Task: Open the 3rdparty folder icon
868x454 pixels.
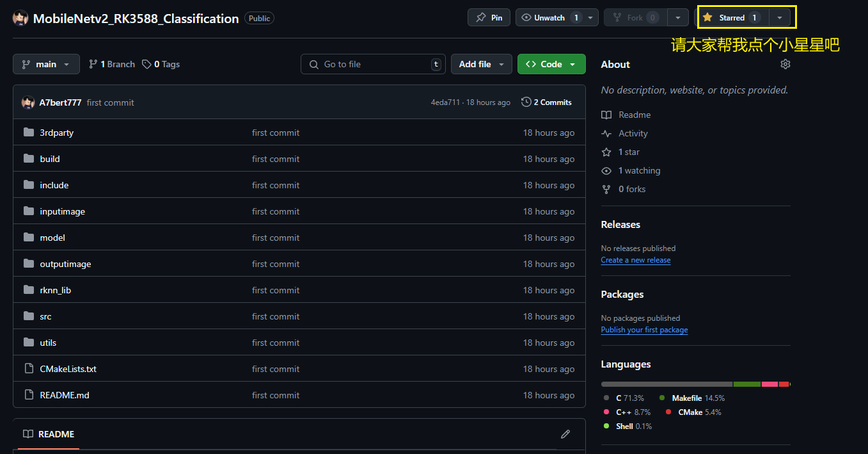Action: (29, 133)
